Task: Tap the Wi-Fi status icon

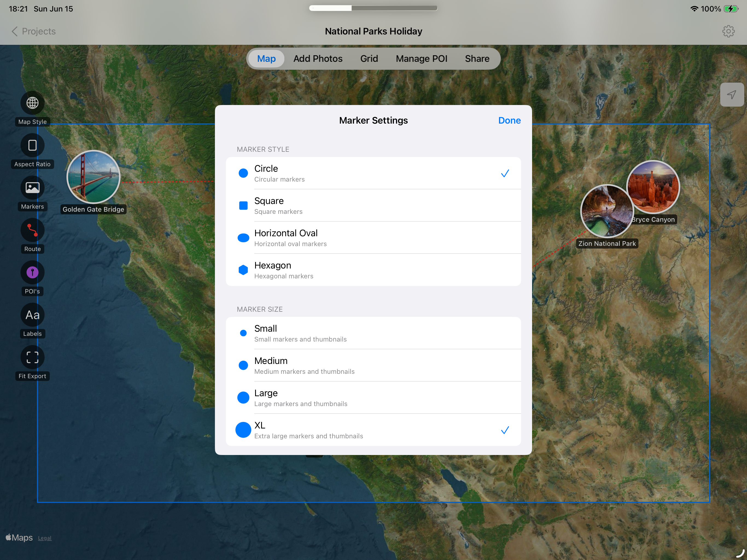Action: [x=694, y=9]
